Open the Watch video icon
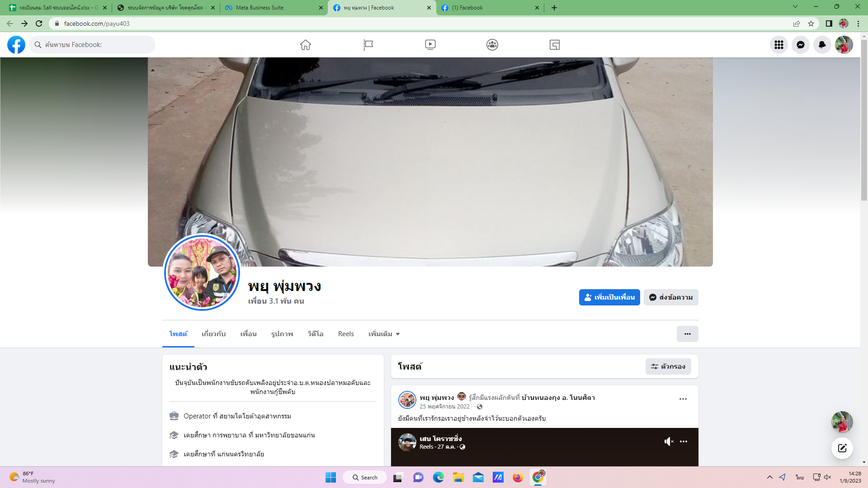This screenshot has height=488, width=868. click(x=430, y=45)
